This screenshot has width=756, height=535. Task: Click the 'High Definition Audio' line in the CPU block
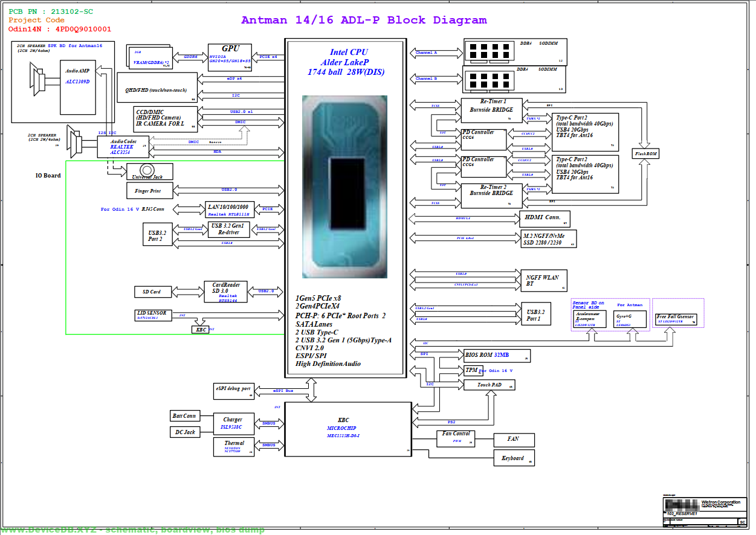(328, 364)
